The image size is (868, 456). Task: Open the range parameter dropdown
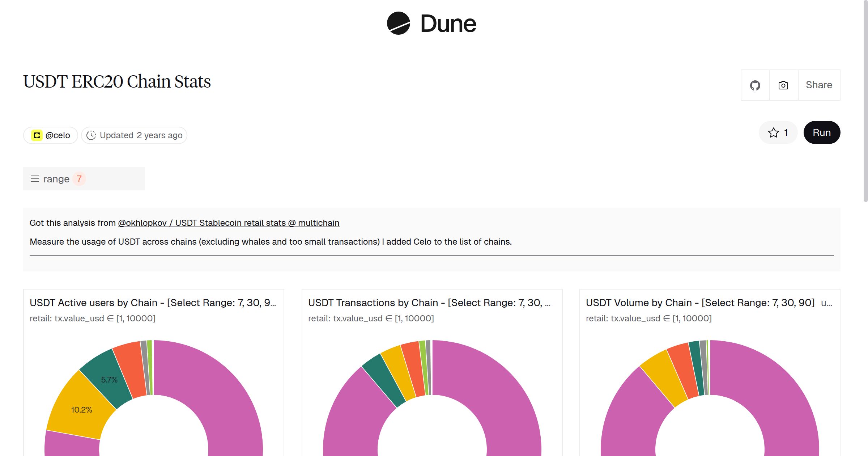57,178
